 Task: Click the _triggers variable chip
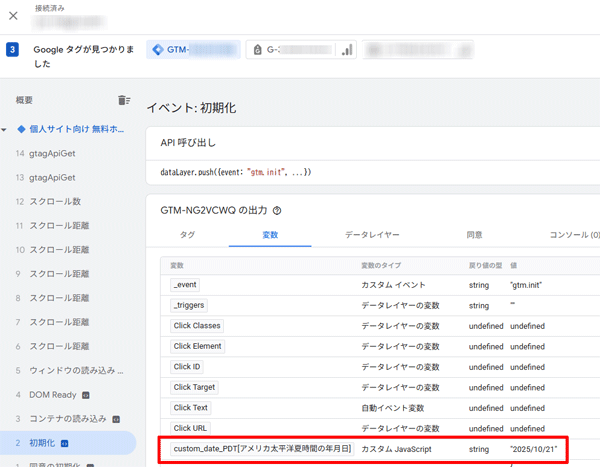[191, 305]
